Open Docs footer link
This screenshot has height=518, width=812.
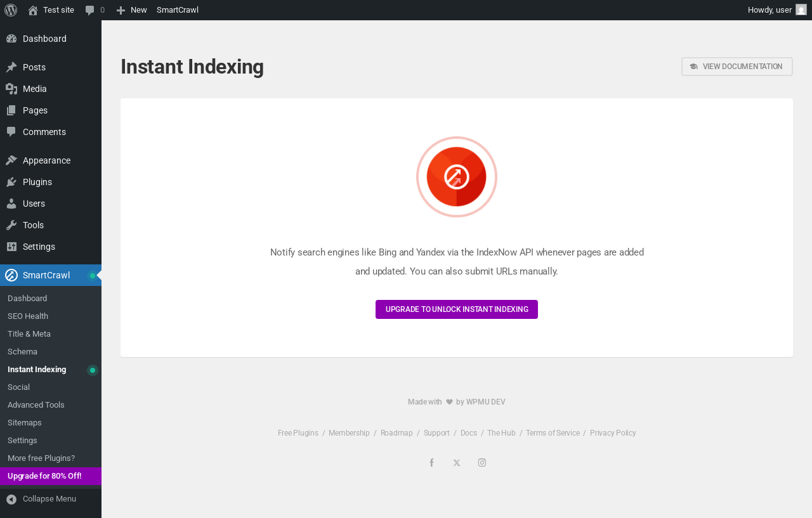pos(469,433)
